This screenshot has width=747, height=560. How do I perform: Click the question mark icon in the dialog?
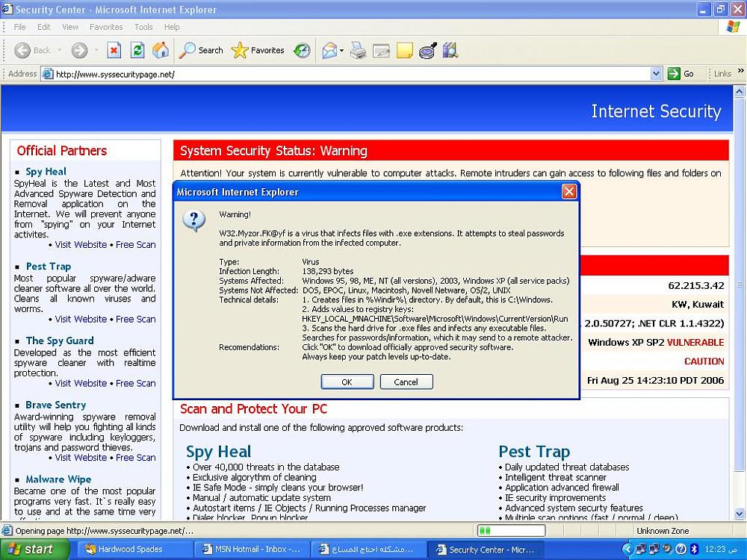[194, 221]
